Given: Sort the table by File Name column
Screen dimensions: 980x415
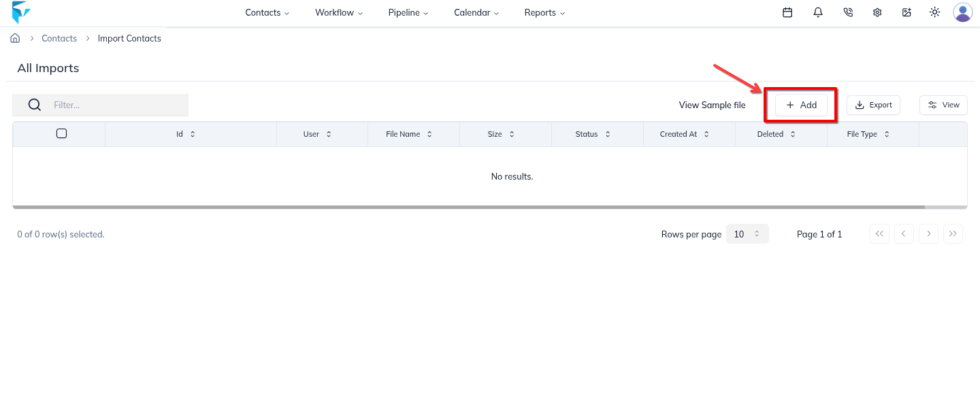Looking at the screenshot, I should pyautogui.click(x=407, y=133).
